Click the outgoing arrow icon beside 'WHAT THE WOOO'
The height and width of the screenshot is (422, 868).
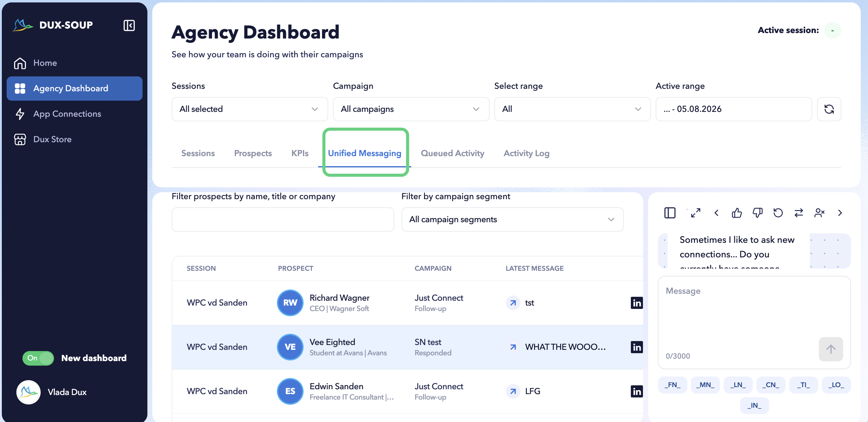[513, 347]
